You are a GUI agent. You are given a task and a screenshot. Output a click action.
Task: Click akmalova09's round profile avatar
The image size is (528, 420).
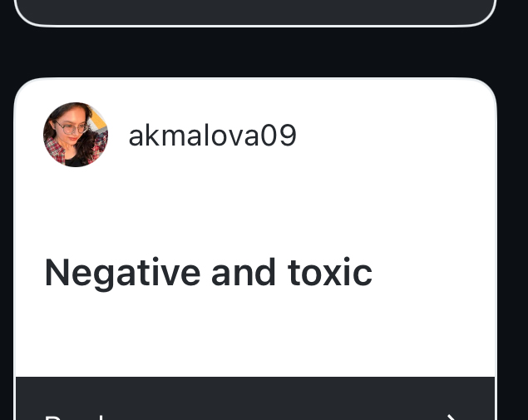(76, 135)
